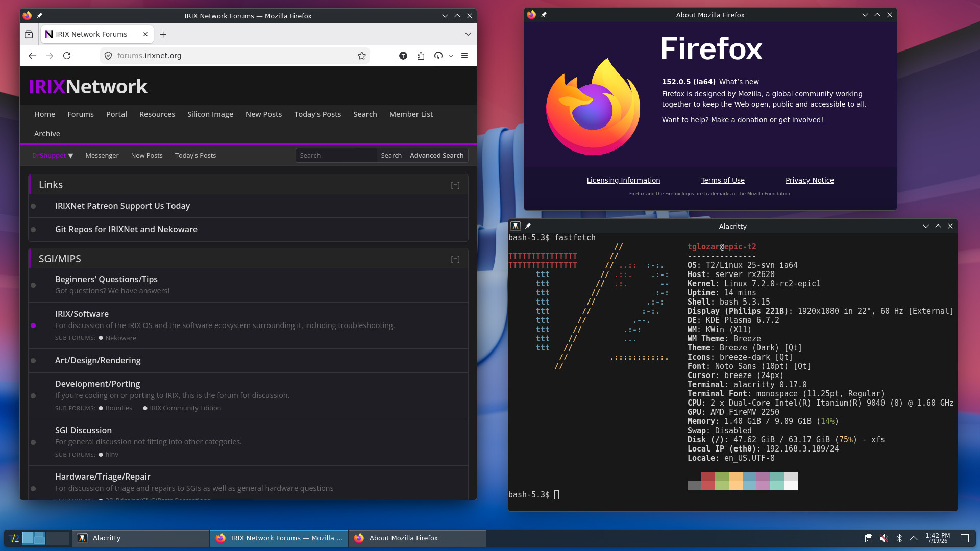Open Portal in the site navigation

point(116,114)
